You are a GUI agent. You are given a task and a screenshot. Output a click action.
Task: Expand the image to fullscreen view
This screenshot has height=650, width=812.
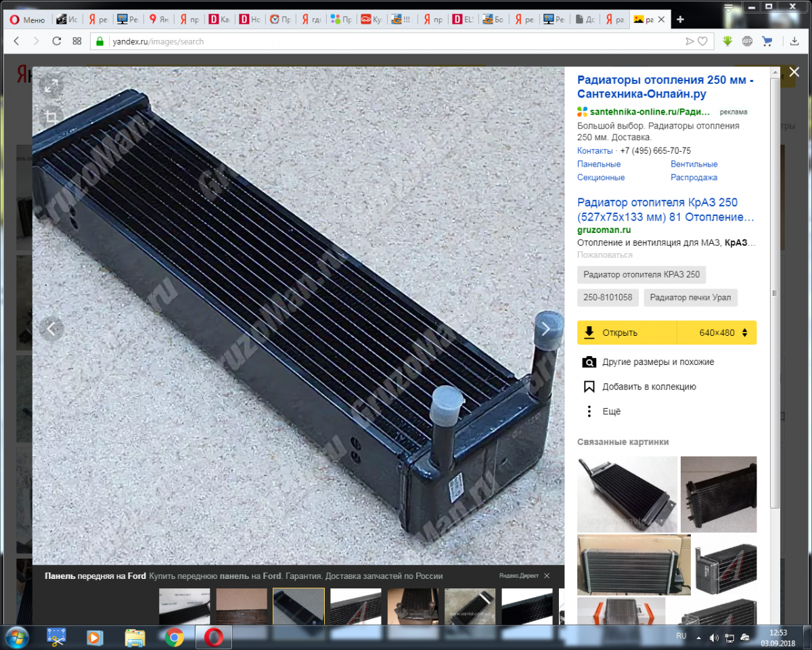coord(51,86)
